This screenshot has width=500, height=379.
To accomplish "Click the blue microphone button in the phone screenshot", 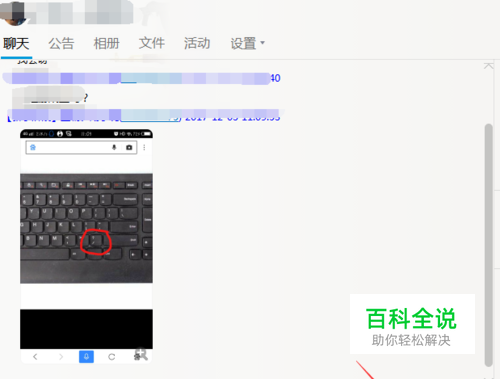I will 86,357.
